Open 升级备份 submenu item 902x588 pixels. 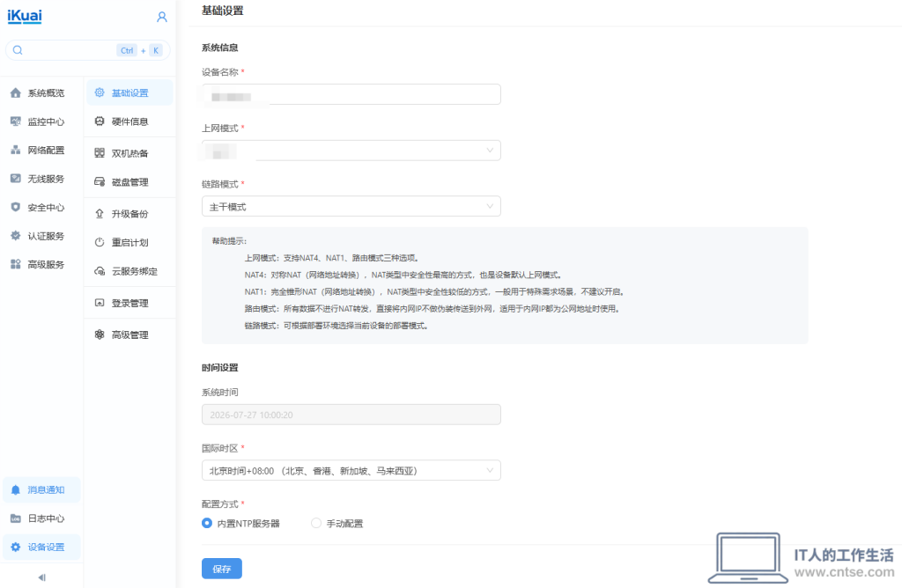[130, 213]
